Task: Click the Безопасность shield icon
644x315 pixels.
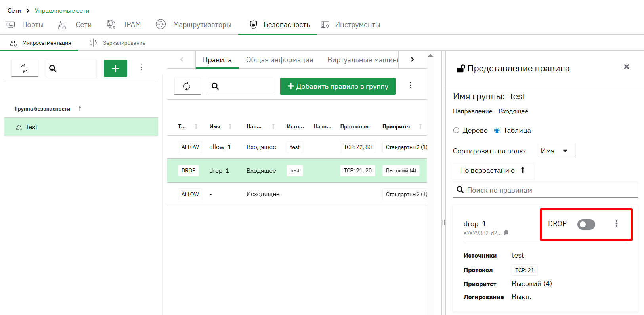Action: 254,25
